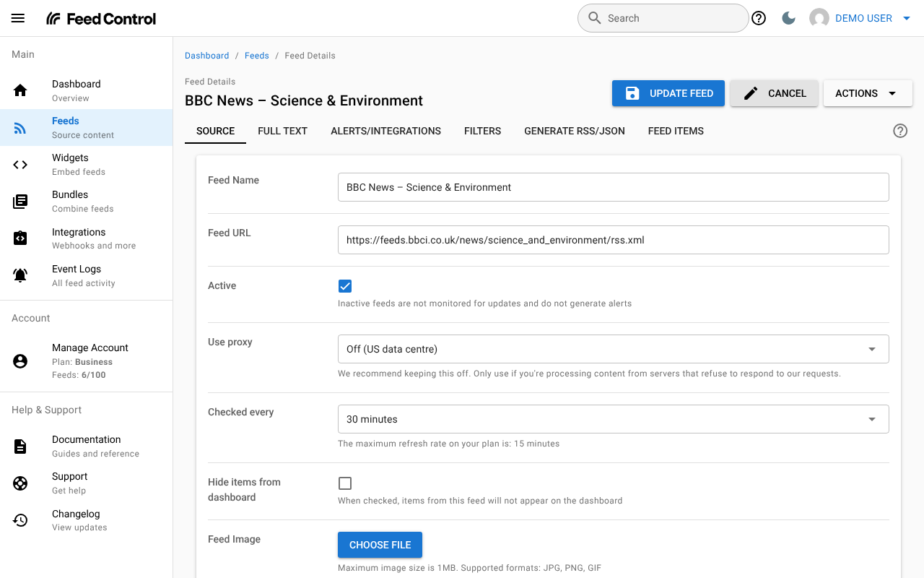Click the top Search box
The image size is (924, 578).
click(663, 18)
